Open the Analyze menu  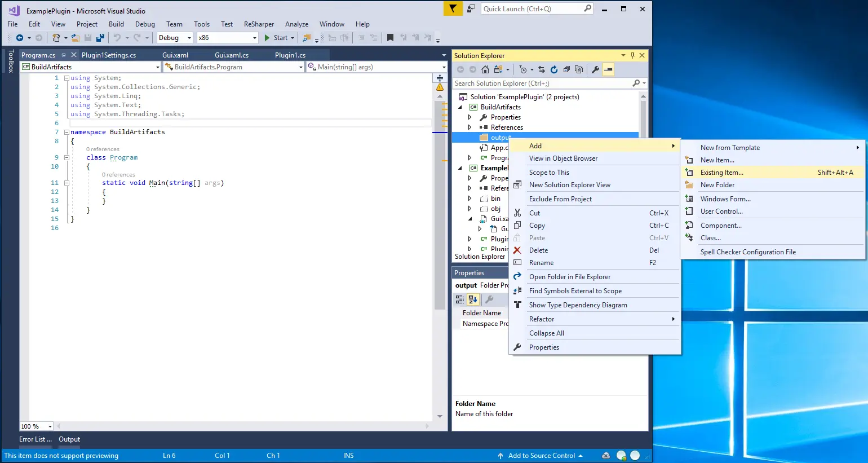[x=296, y=24]
